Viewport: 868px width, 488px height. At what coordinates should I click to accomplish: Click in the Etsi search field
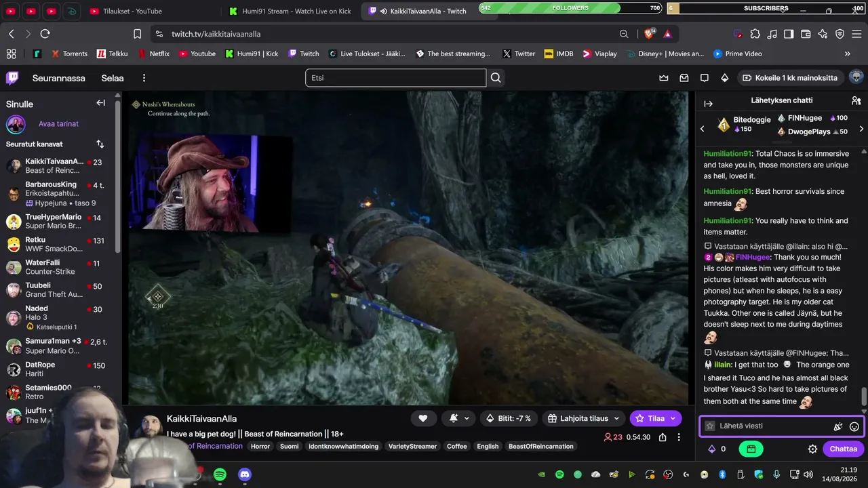click(x=395, y=78)
